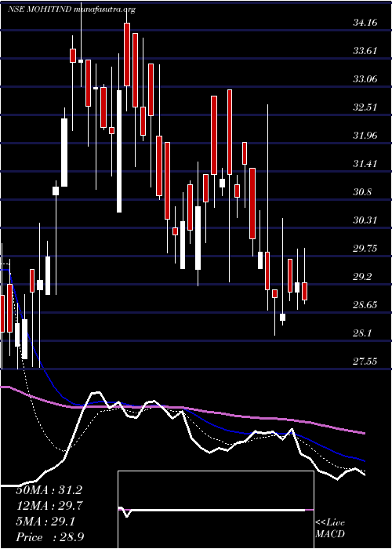Select the 28.1 price axis label
This screenshot has width=392, height=549.
[x=362, y=333]
